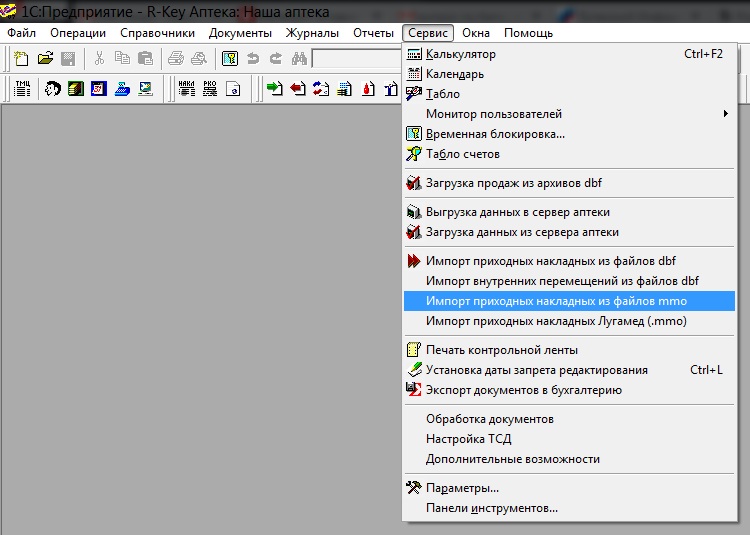Click the green arrow document icon
Screen dimensions: 750x535
click(x=275, y=89)
